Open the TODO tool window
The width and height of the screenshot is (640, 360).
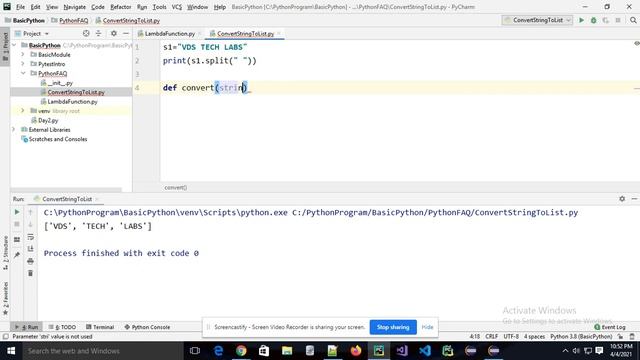[62, 327]
